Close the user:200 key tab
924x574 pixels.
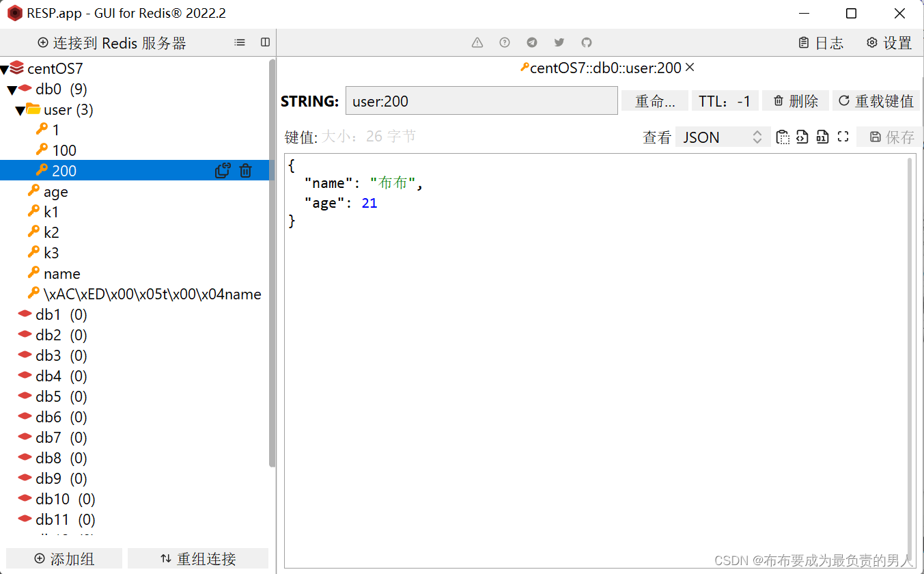pos(690,67)
